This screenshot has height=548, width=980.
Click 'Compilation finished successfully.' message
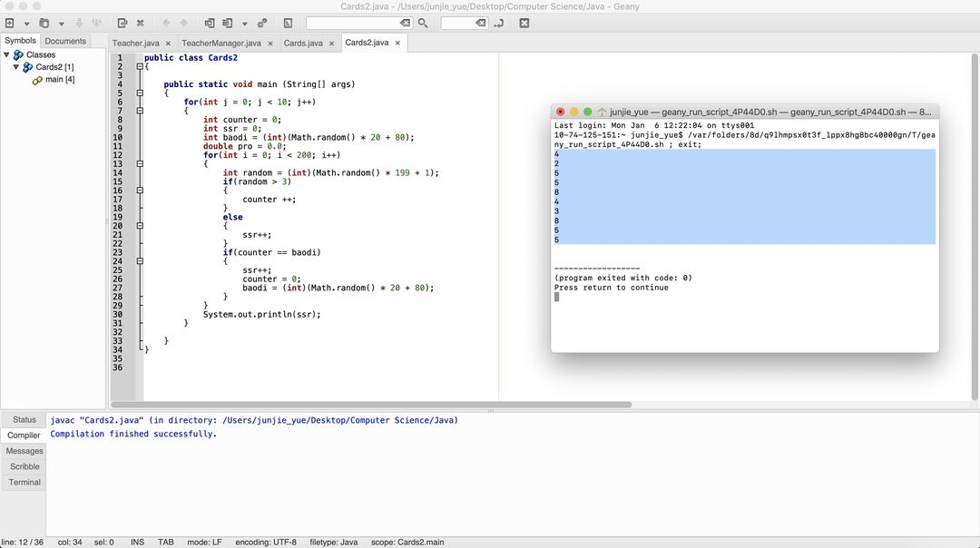[x=133, y=435]
